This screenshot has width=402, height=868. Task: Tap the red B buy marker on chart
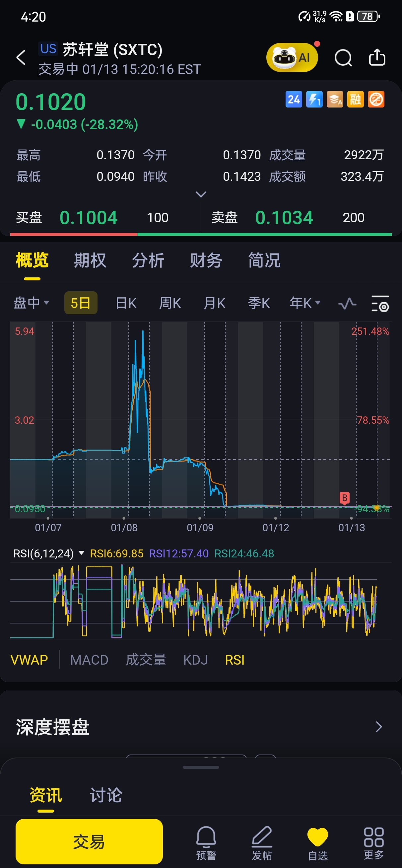[344, 498]
